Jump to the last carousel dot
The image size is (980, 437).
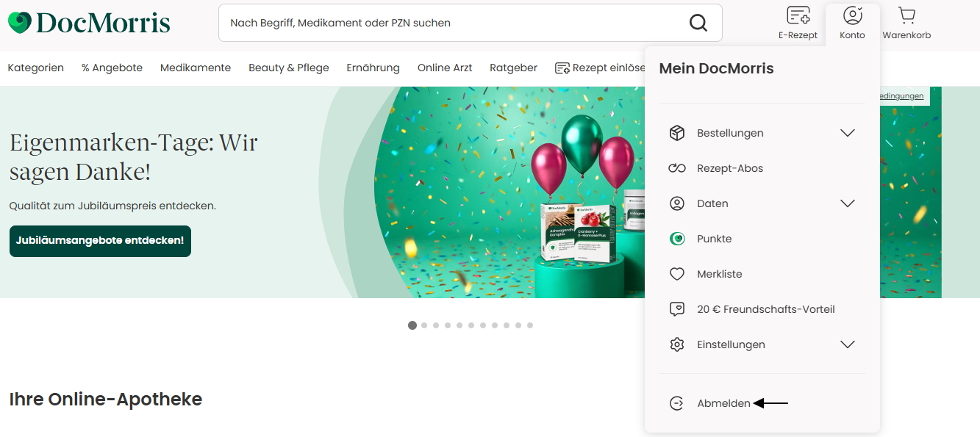click(530, 325)
